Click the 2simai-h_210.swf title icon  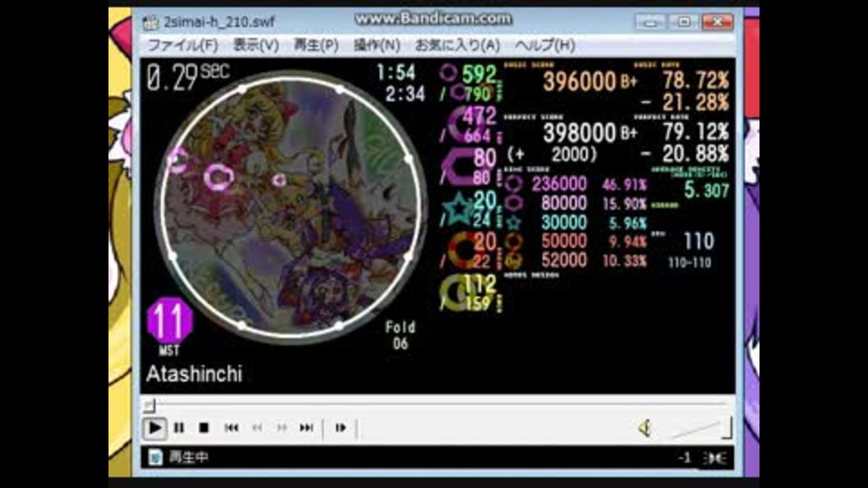[x=151, y=22]
